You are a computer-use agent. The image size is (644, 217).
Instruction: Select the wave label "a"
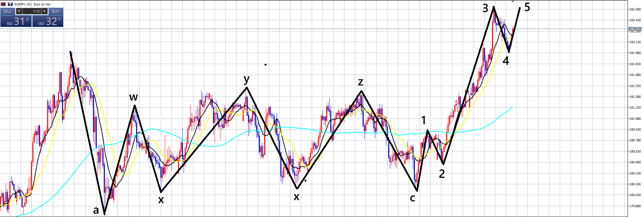coord(96,210)
